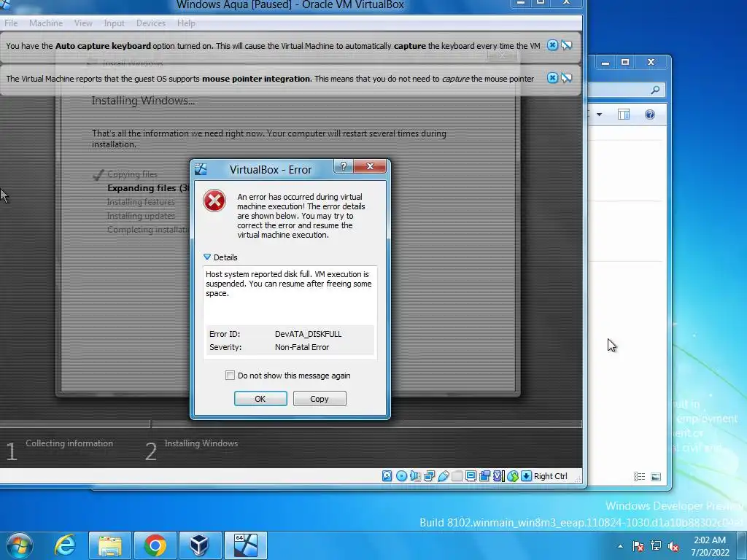Click the optical disc status icon

coord(401,475)
